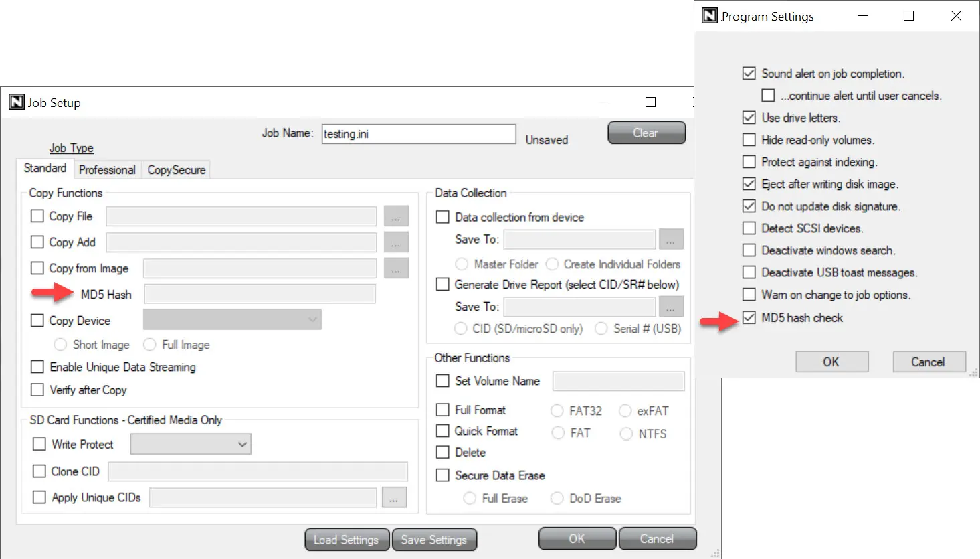The image size is (980, 559).
Task: Enable Secure Data Erase checkbox
Action: click(443, 475)
